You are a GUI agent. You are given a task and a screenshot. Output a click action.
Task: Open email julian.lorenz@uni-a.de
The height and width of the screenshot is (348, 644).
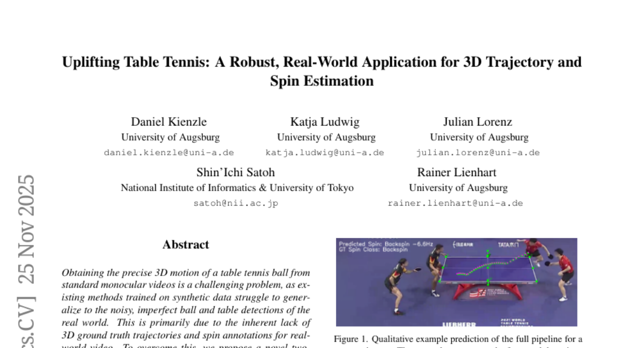coord(478,153)
